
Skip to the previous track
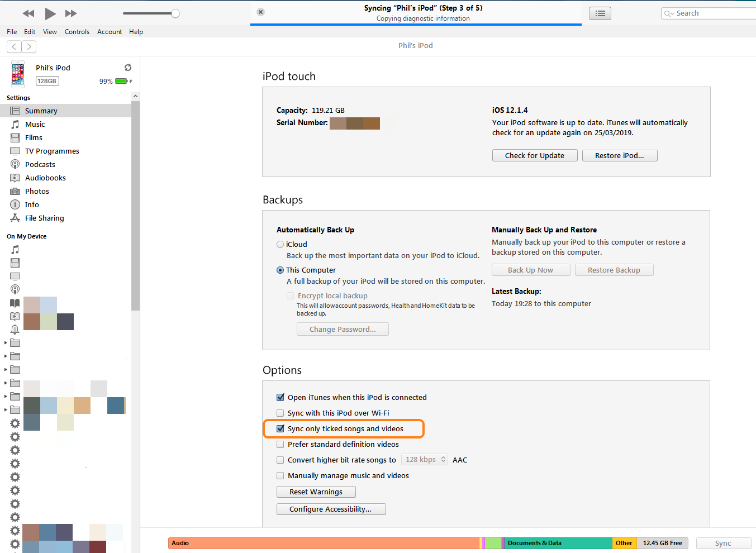(x=28, y=13)
